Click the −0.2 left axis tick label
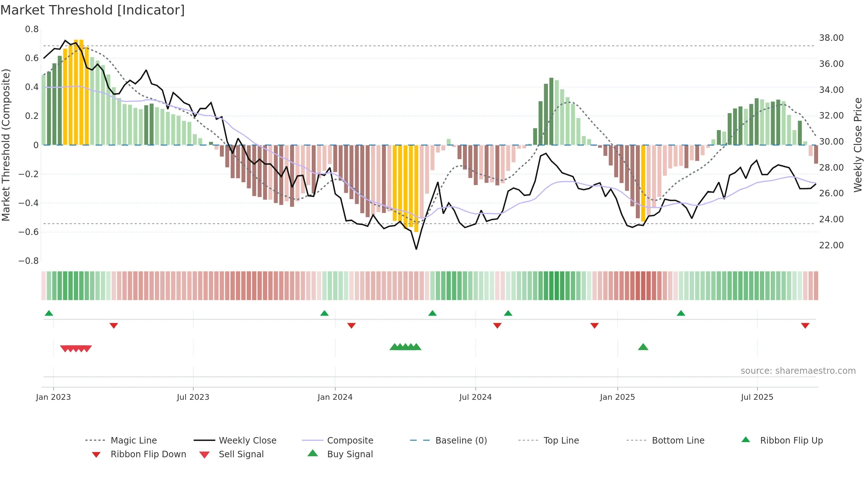Image resolution: width=868 pixels, height=488 pixels. coord(29,174)
